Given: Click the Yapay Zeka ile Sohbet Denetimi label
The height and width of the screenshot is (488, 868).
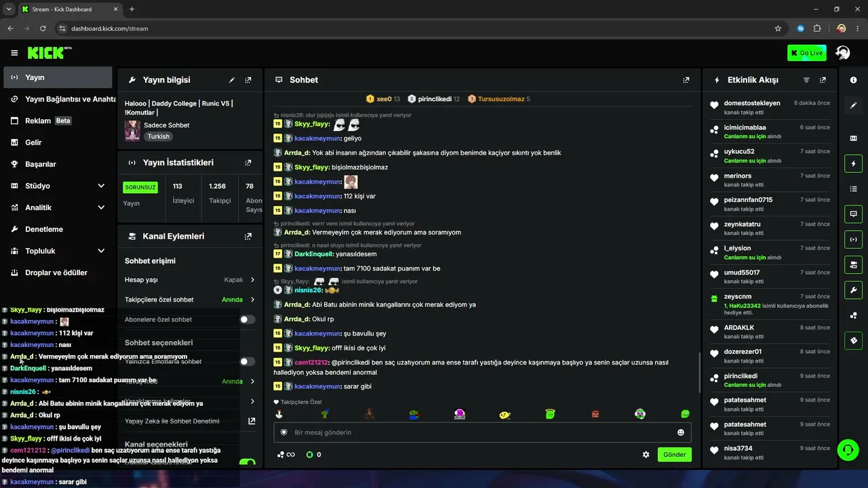Looking at the screenshot, I should click(172, 421).
